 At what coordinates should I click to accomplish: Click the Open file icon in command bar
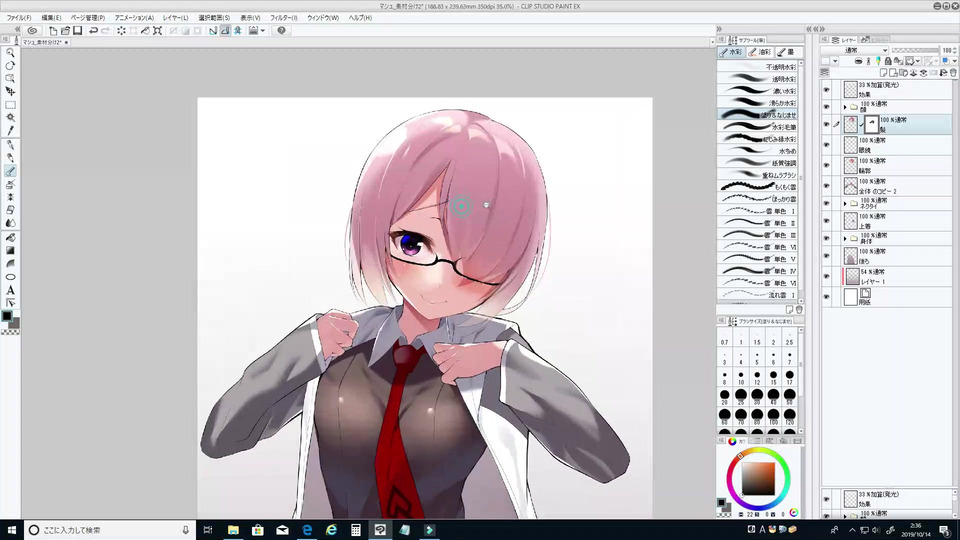[x=66, y=31]
